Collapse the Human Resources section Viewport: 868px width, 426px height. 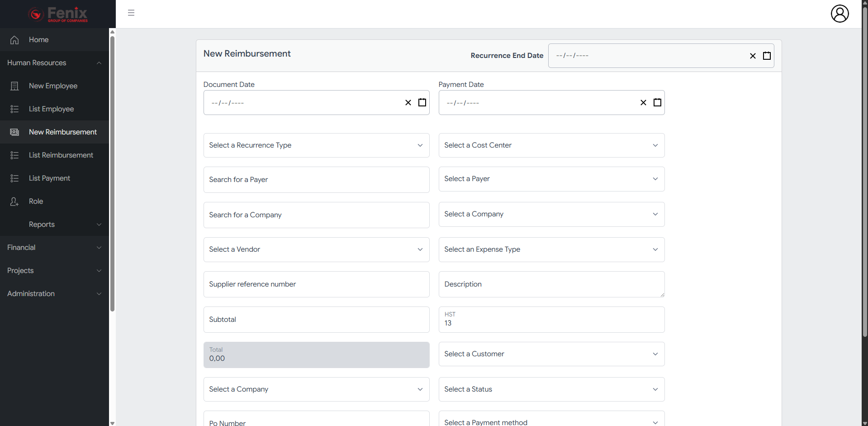pyautogui.click(x=54, y=63)
